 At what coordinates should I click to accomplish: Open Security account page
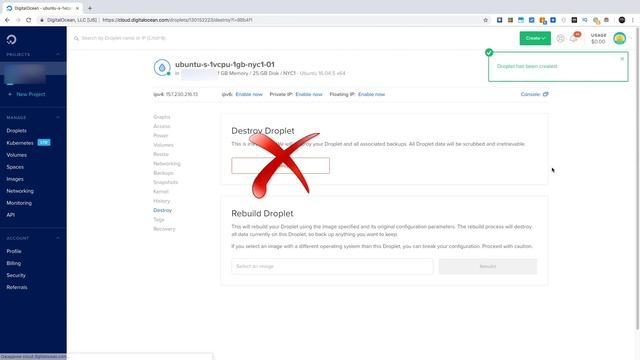pyautogui.click(x=16, y=275)
